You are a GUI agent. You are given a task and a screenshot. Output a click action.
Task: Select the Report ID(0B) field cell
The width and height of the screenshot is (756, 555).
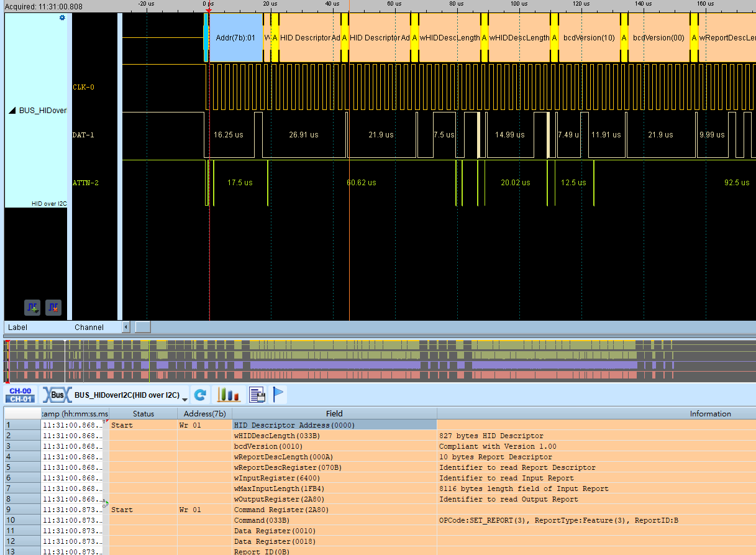pos(334,551)
